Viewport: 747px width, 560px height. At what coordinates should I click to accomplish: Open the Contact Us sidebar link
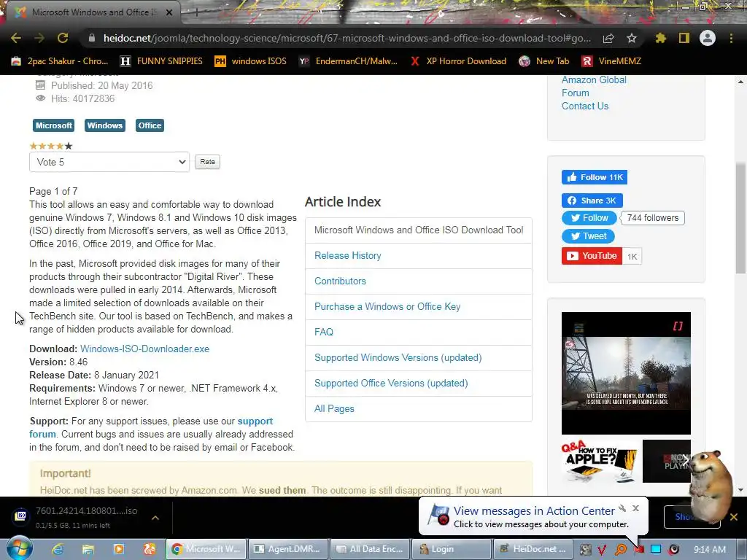585,106
